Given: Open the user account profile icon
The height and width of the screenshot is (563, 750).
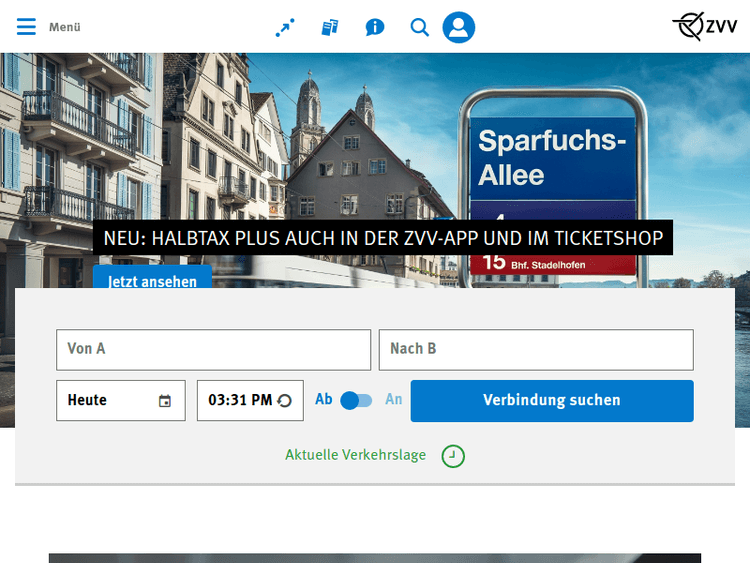Looking at the screenshot, I should tap(459, 27).
